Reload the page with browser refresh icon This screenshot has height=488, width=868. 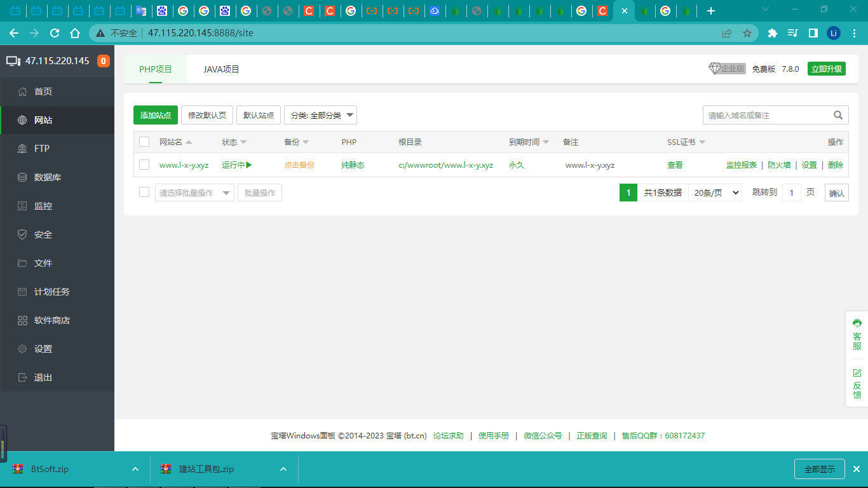[x=55, y=33]
